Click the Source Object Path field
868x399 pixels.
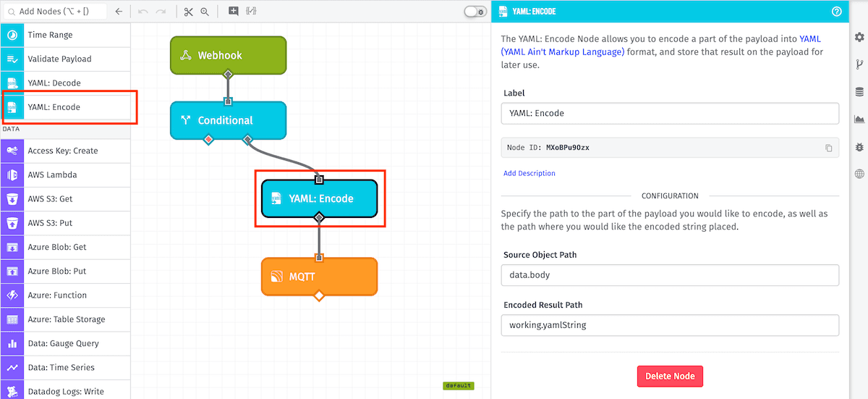[670, 275]
